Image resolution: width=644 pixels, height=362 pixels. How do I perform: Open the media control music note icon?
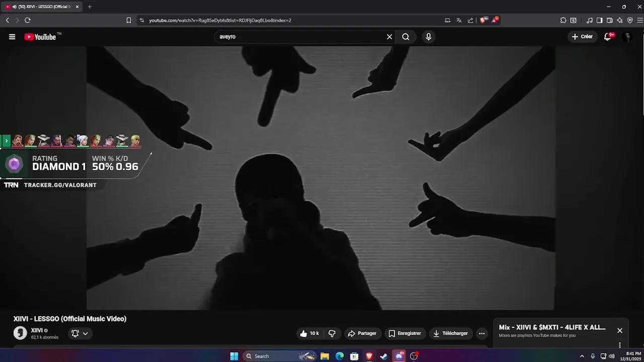coord(589,20)
